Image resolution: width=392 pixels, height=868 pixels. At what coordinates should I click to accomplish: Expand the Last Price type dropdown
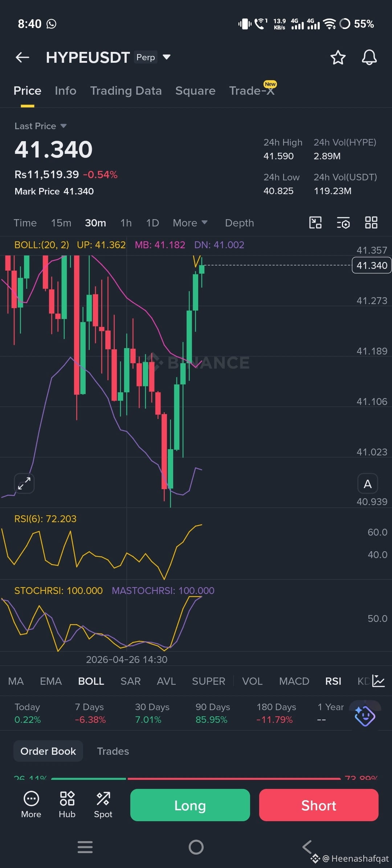coord(40,126)
